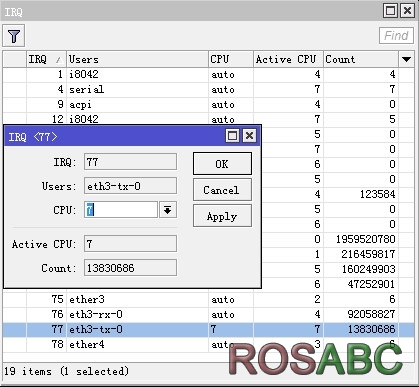Viewport: 419px width, 387px height.
Task: Click OK in the IRQ <77> dialog
Action: 222,164
